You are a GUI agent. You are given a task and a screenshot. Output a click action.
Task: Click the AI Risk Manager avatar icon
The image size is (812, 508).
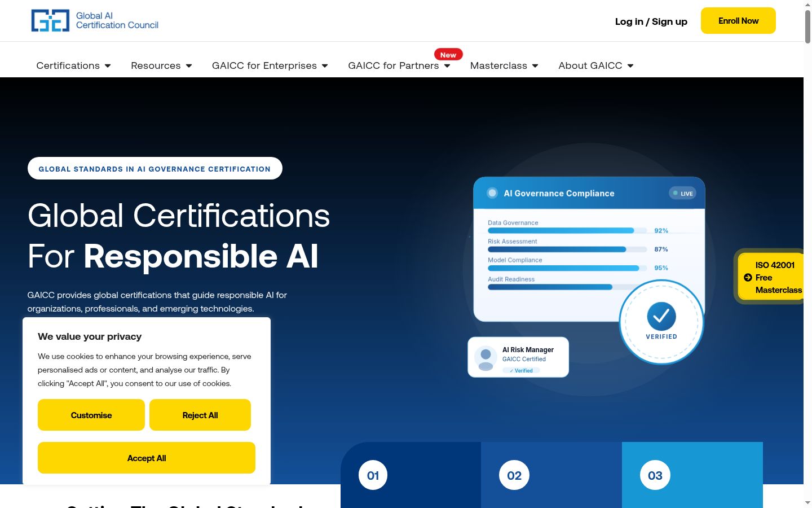pyautogui.click(x=486, y=358)
